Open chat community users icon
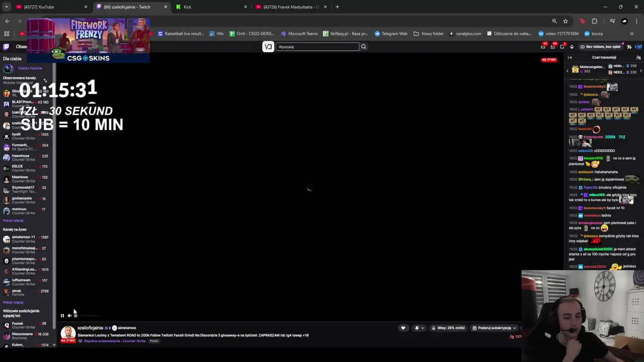This screenshot has width=644, height=362. [x=638, y=57]
